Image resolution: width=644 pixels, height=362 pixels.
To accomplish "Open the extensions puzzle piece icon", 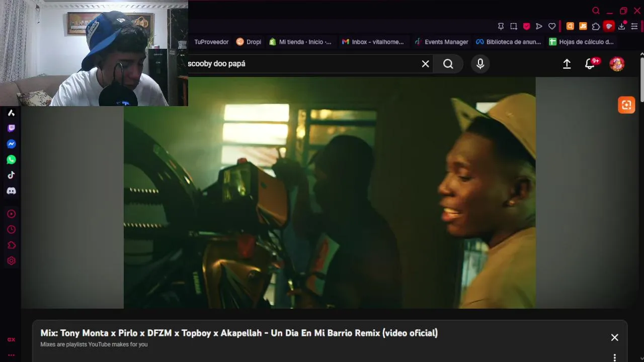I will pyautogui.click(x=596, y=26).
